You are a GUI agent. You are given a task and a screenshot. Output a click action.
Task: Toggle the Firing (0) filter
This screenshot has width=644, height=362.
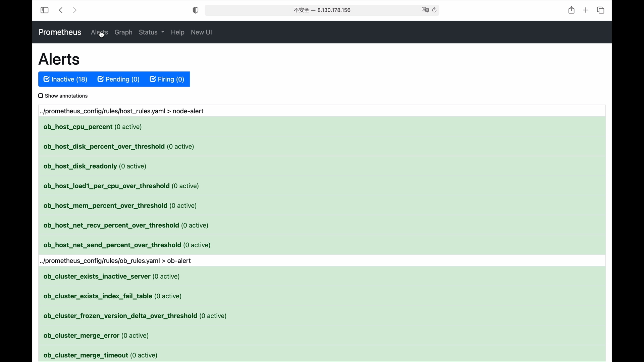(167, 79)
